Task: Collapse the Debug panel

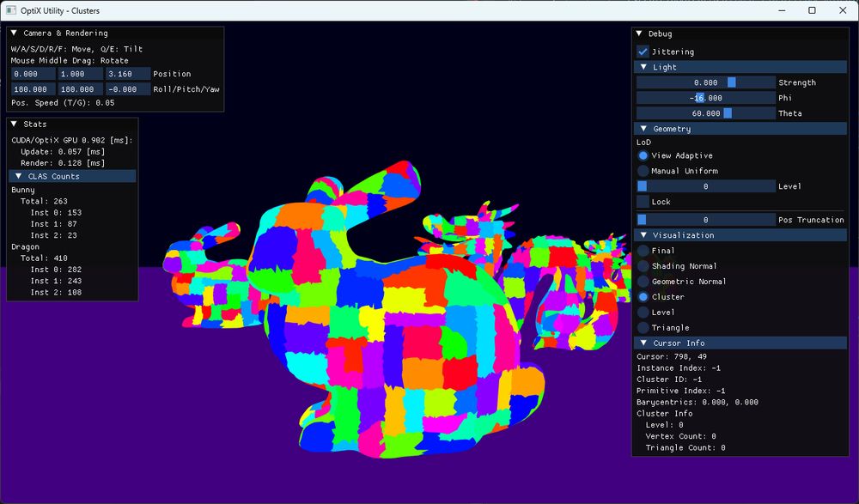Action: click(x=639, y=33)
